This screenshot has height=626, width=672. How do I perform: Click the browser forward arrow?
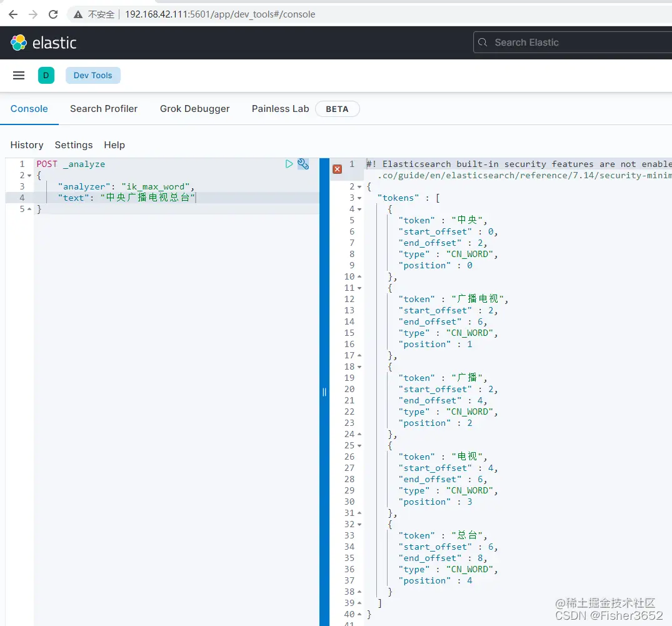point(33,14)
